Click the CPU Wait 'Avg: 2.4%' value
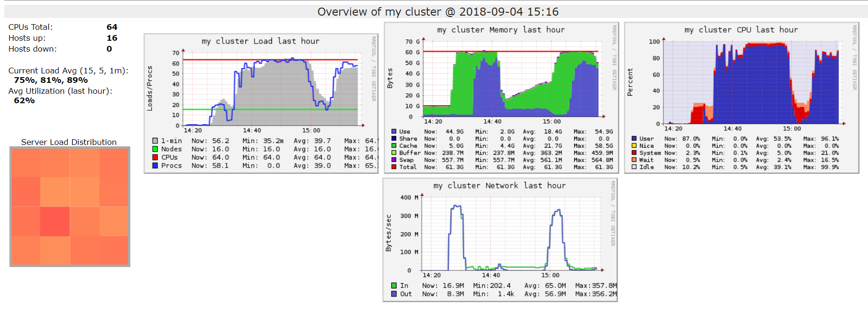Screen dimensions: 868x313 [x=774, y=160]
